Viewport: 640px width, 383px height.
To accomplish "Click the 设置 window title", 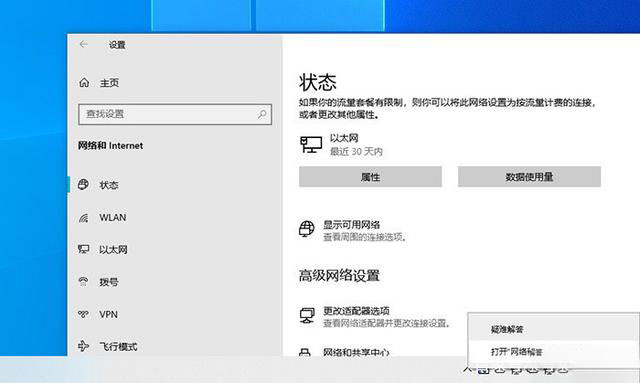I will [117, 45].
